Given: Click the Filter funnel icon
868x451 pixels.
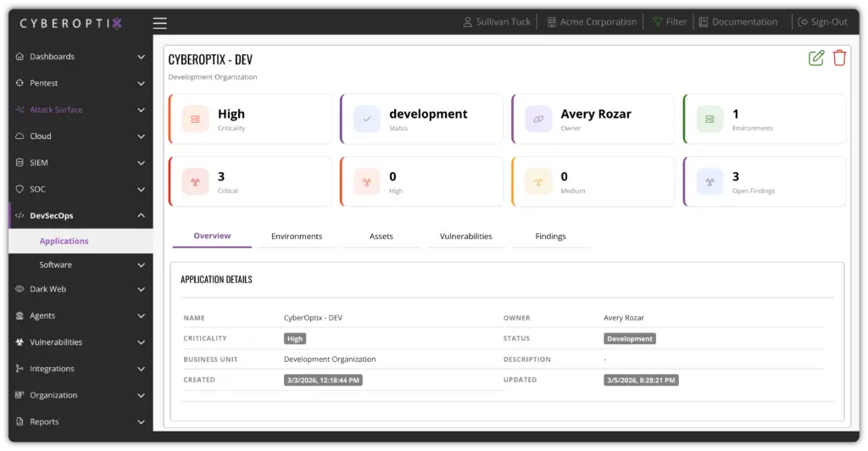Looking at the screenshot, I should (x=657, y=22).
